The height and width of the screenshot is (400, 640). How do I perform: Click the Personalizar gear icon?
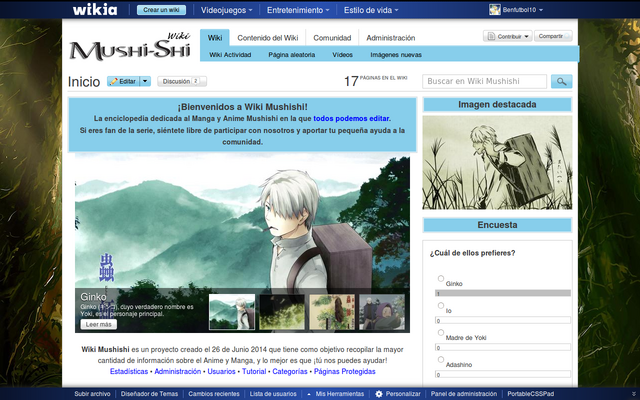(x=379, y=394)
